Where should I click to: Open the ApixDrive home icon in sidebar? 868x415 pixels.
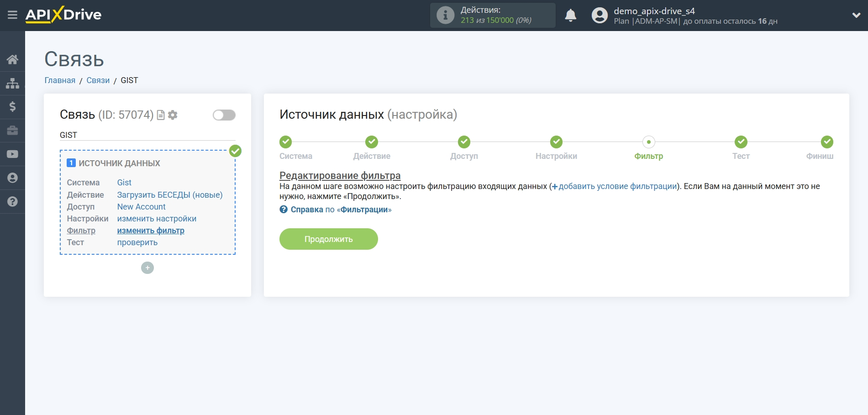point(12,59)
